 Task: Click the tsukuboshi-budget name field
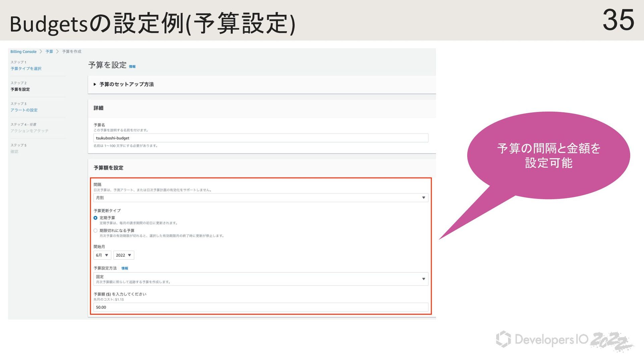tap(261, 138)
